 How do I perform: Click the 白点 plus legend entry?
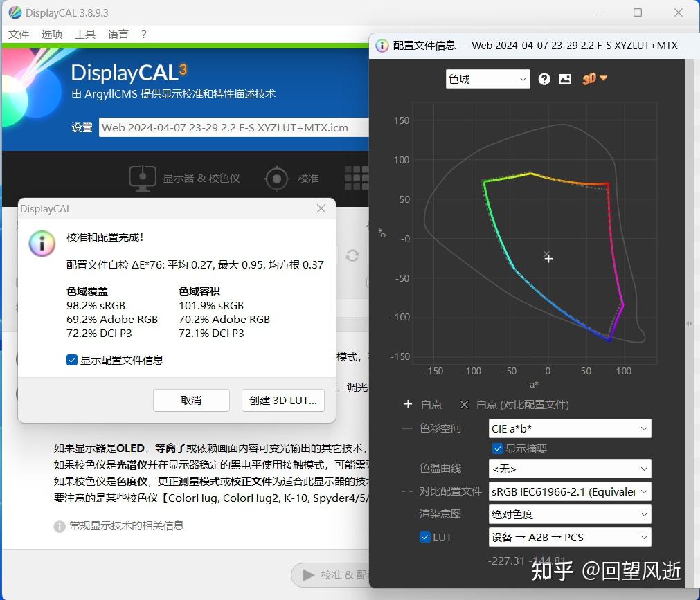[x=422, y=405]
